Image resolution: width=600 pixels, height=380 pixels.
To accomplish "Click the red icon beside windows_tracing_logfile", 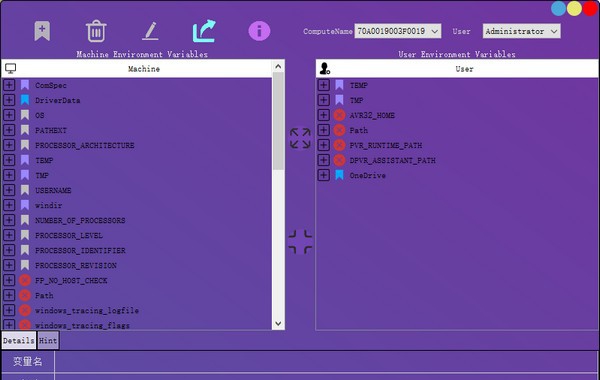I will point(25,310).
